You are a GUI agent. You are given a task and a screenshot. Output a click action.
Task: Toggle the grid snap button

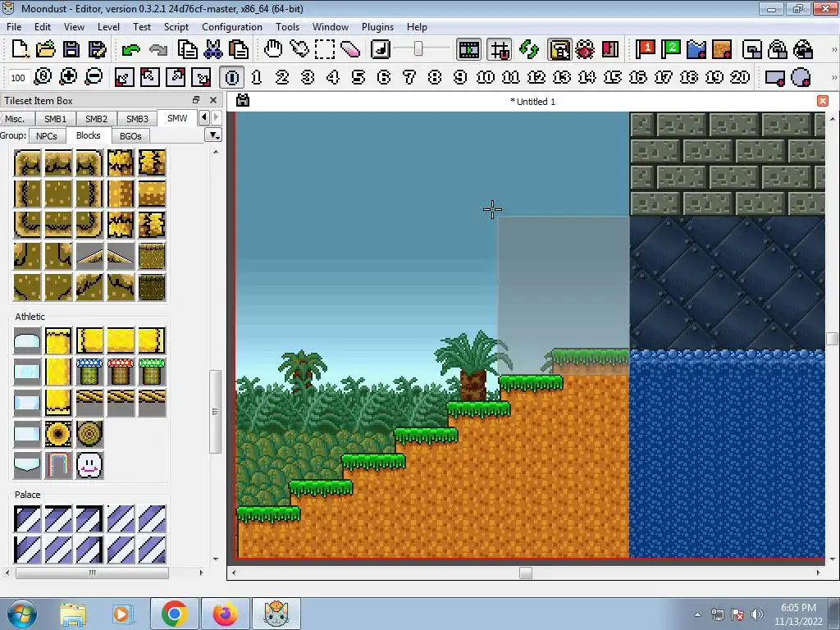[500, 50]
